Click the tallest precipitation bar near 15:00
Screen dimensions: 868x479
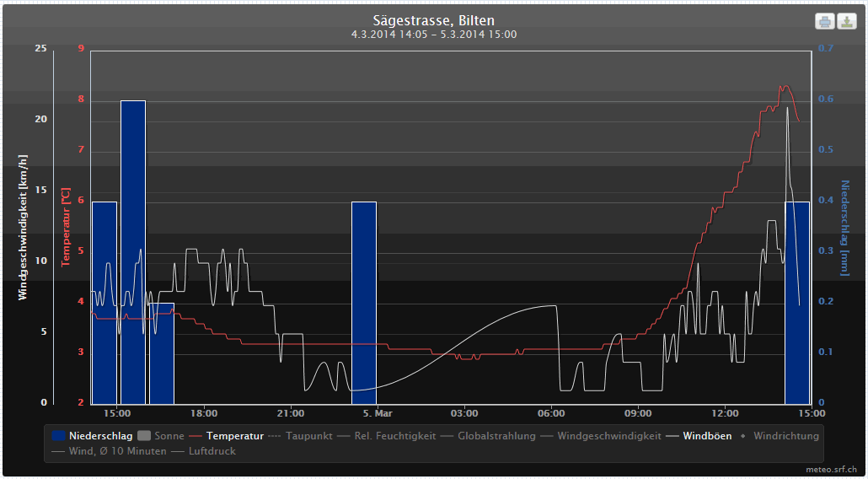133,251
